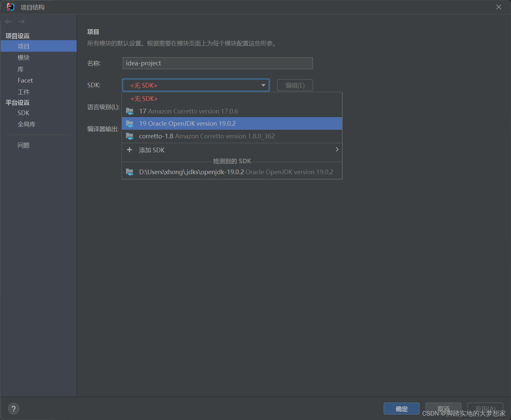
Task: Open the 添加 SDK menu entry
Action: (x=232, y=150)
